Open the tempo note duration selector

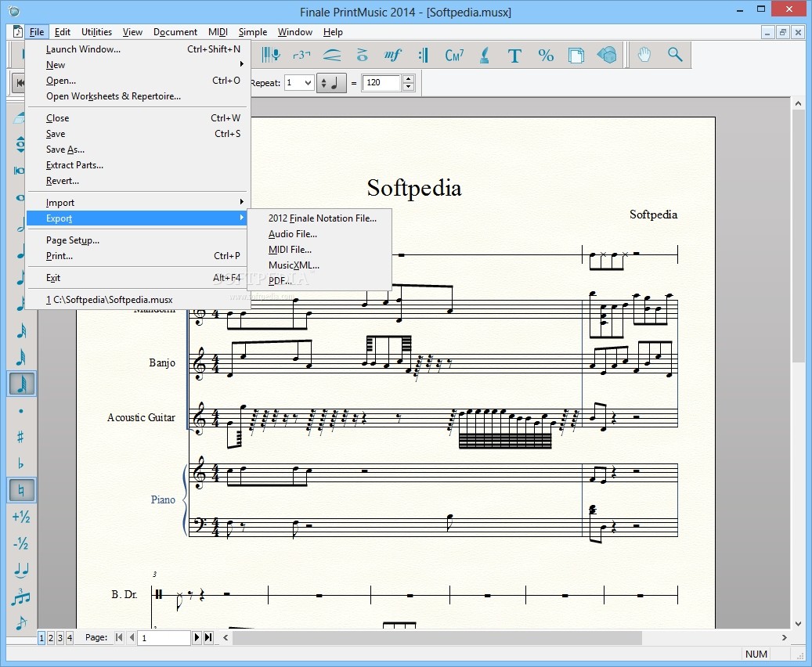click(x=331, y=82)
